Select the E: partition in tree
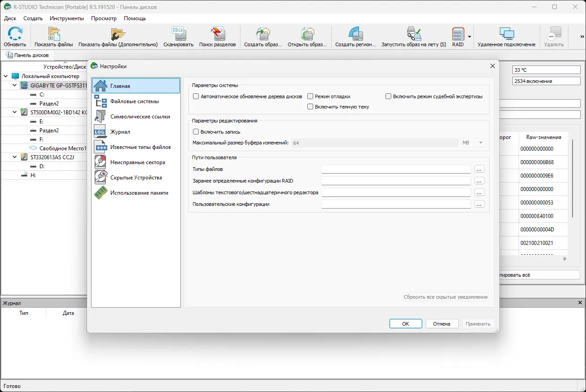The image size is (586, 392). (x=42, y=122)
